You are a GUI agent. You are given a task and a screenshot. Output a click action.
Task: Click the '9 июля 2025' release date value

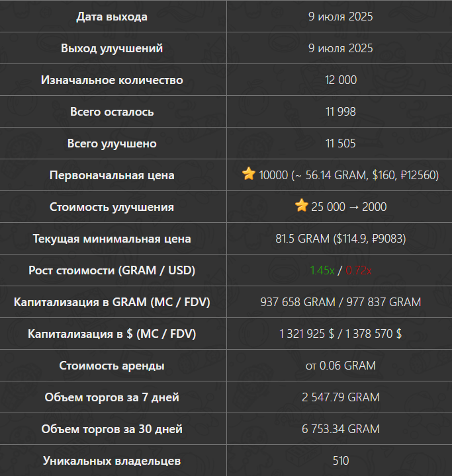click(x=340, y=17)
